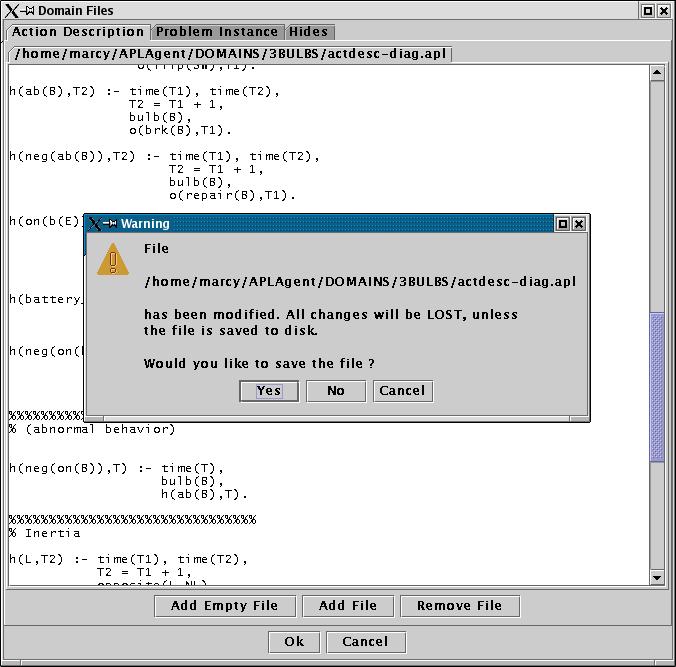Screen dimensions: 676x667
Task: Confirm with Ok in Domain Files
Action: [294, 642]
